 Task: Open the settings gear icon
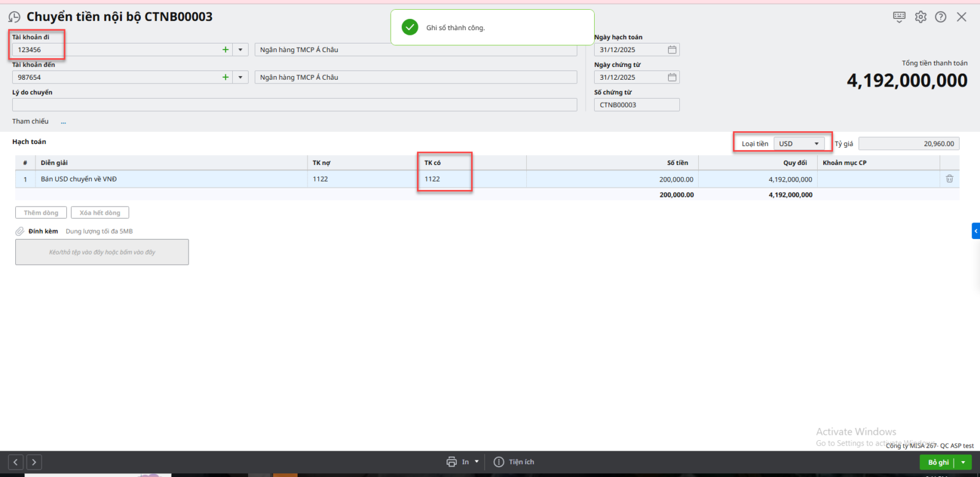[921, 17]
